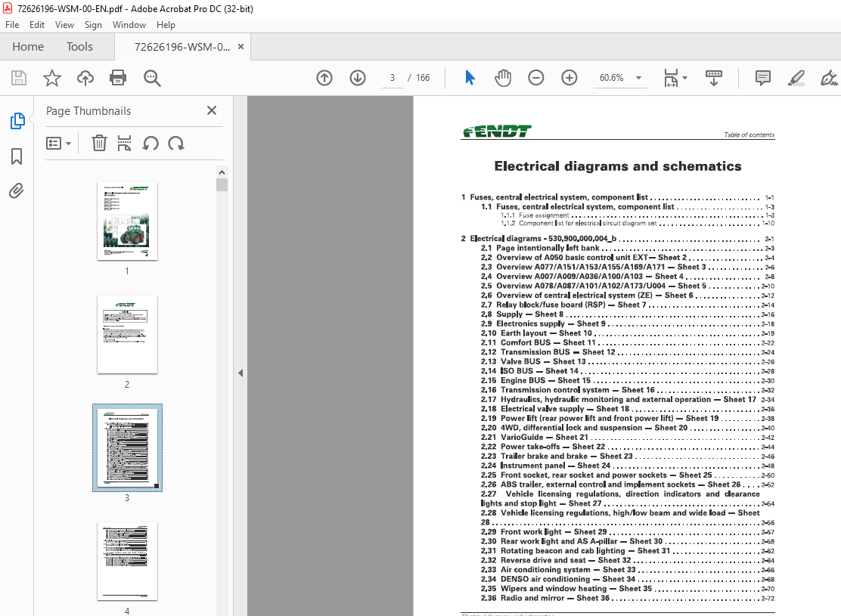Click TOC entry 1.1.1 Fuse assignment
This screenshot has height=616, width=841.
tap(638, 215)
